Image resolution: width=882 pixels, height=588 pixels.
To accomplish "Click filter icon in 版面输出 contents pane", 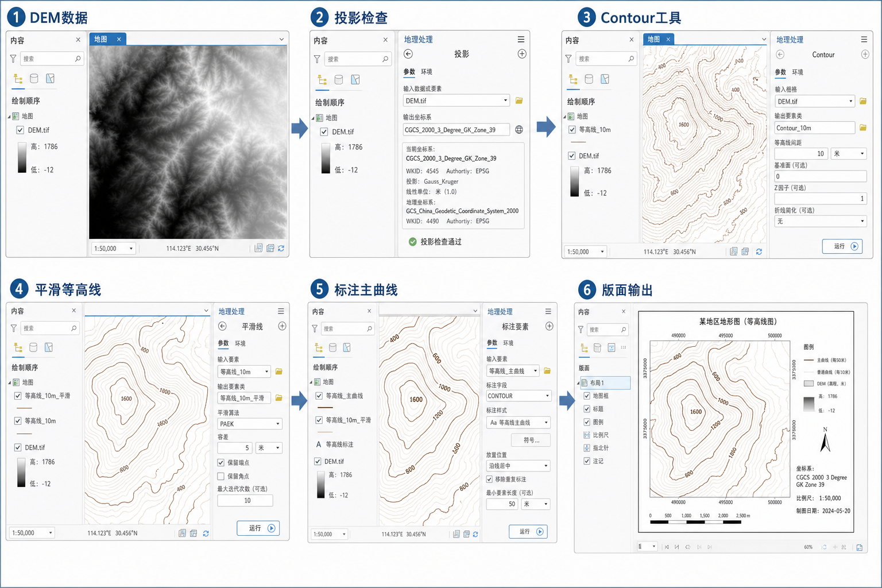I will (581, 330).
